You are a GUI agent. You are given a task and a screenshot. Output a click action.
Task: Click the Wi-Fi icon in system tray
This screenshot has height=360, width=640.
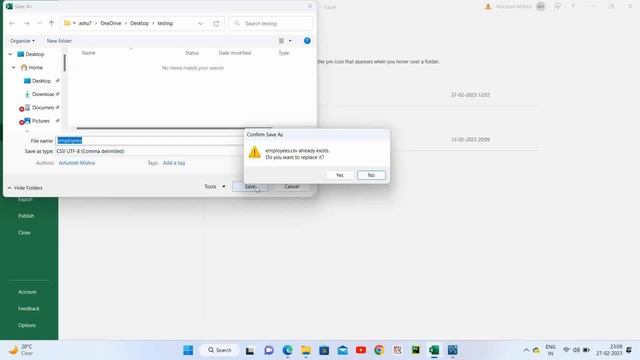click(566, 350)
